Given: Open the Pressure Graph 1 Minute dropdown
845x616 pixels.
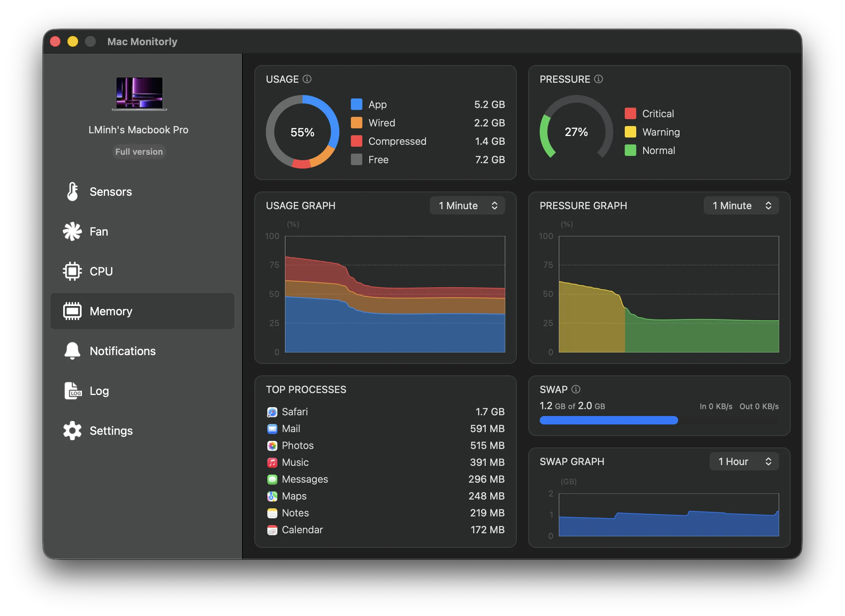Looking at the screenshot, I should pyautogui.click(x=741, y=206).
